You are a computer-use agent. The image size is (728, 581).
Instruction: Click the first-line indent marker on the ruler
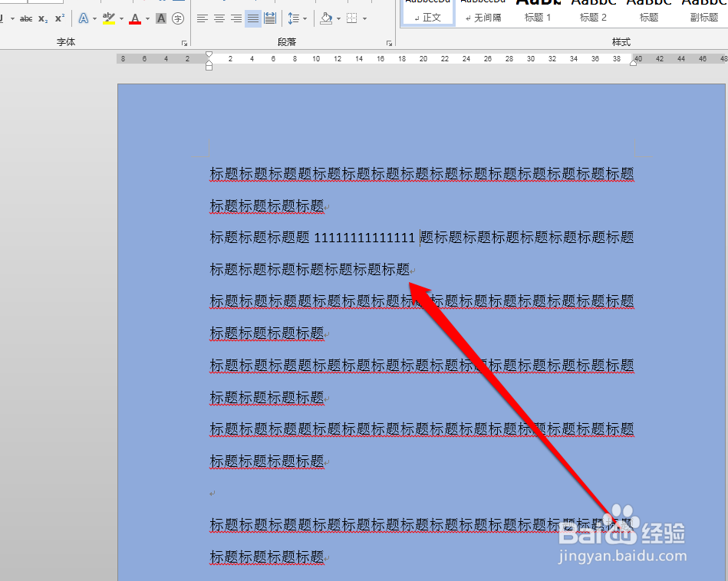coord(209,54)
